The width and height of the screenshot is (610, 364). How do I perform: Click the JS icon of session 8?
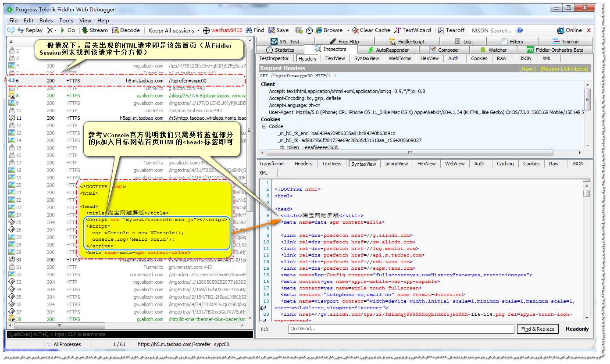pyautogui.click(x=12, y=96)
